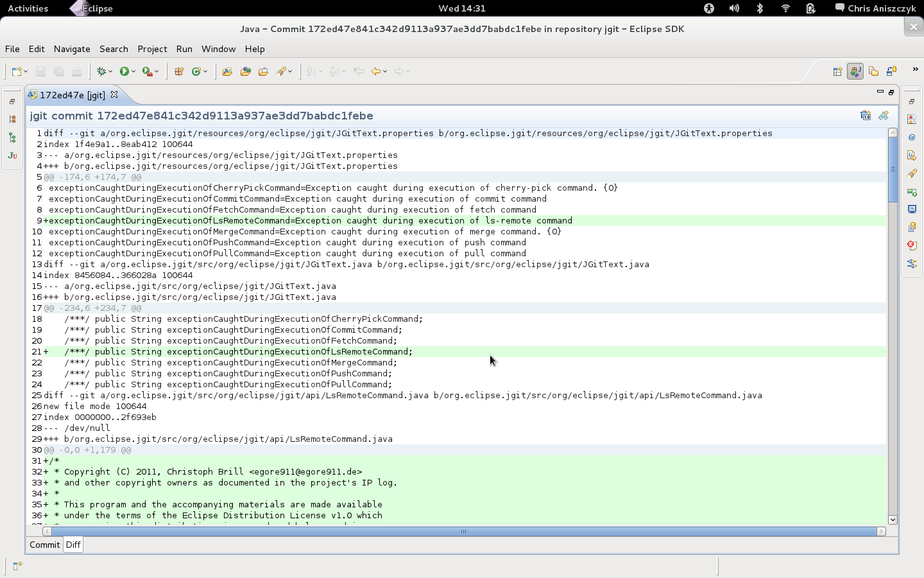
Task: Close the 172ed47e [jgit] editor tab
Action: 114,94
